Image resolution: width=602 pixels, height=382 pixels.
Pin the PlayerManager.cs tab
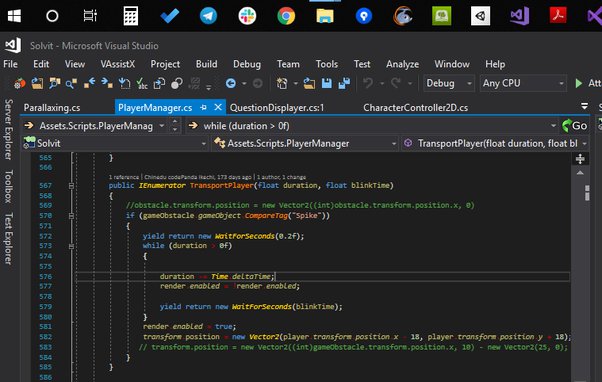point(203,108)
